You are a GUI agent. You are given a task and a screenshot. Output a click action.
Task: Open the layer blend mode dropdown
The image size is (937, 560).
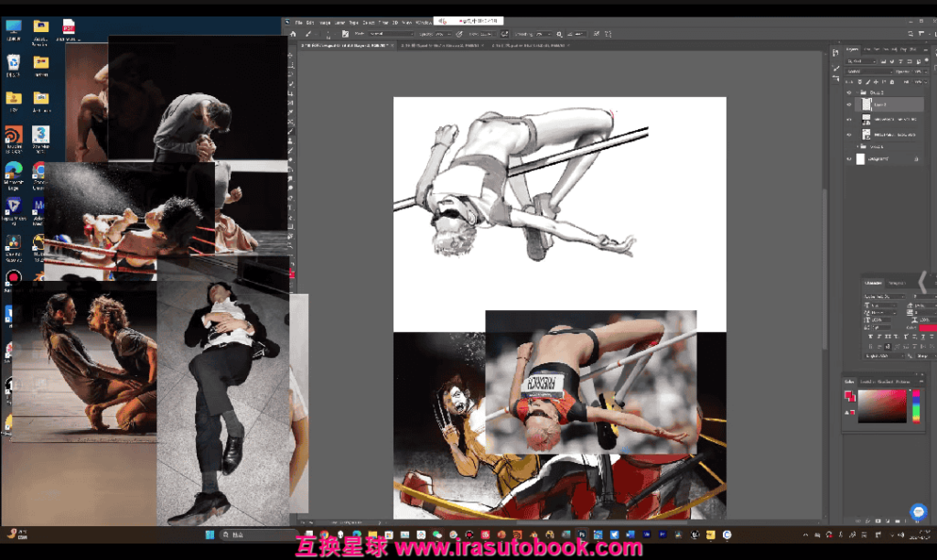click(869, 71)
